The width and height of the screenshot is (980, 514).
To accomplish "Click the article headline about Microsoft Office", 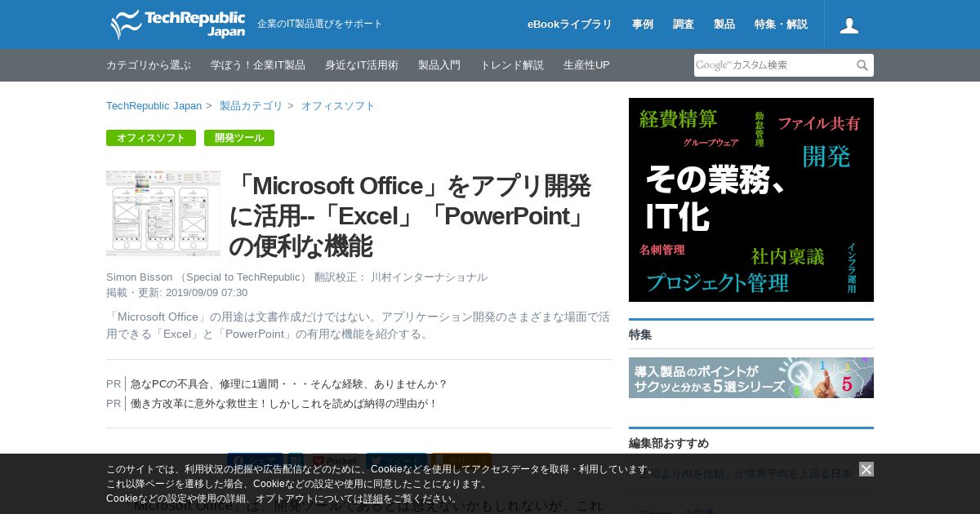I will coord(410,216).
